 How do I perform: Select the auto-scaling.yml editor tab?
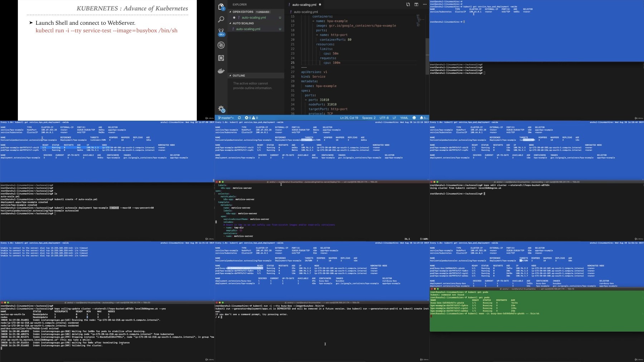tap(304, 5)
